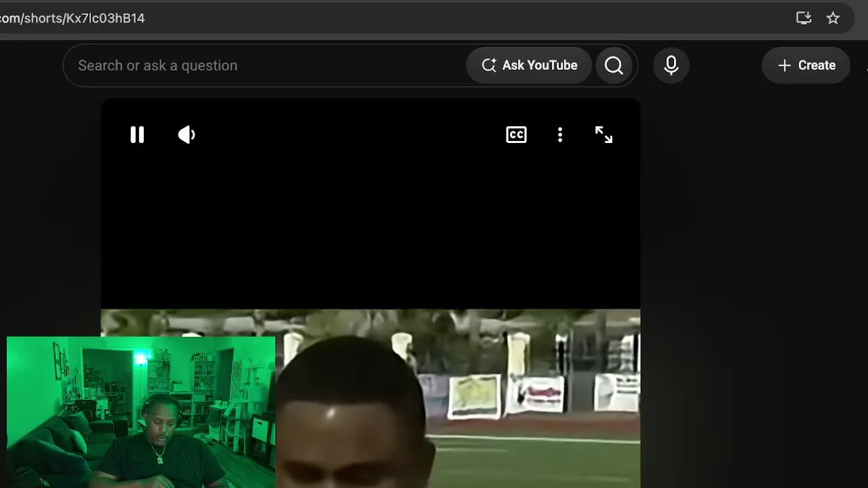Mute the video volume
The image size is (868, 488).
pos(186,135)
